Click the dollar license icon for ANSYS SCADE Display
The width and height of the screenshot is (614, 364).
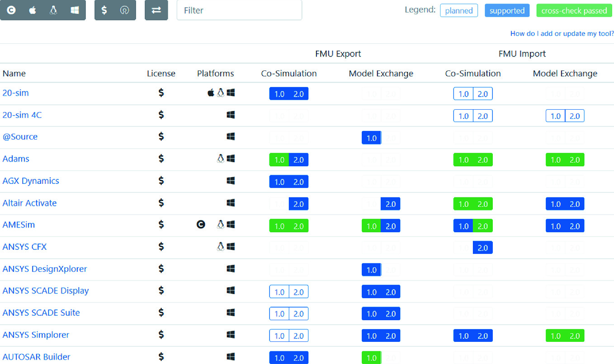coord(161,290)
